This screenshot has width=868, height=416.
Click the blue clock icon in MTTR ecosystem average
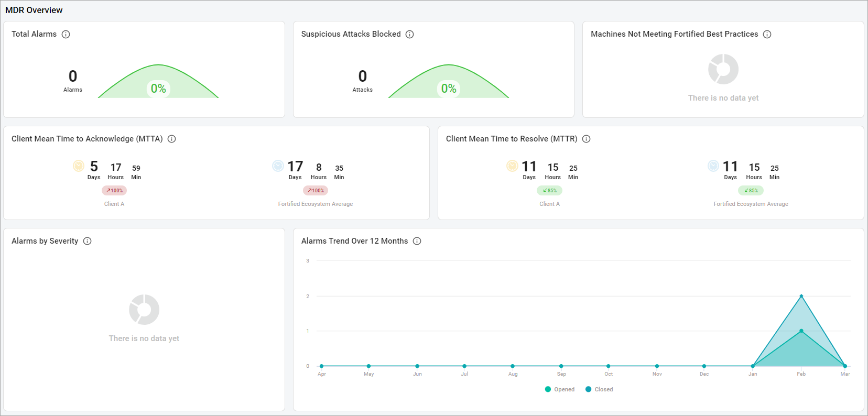click(x=713, y=166)
